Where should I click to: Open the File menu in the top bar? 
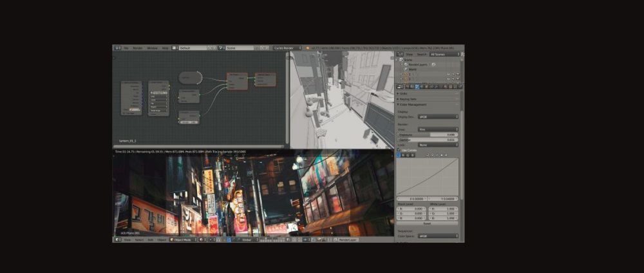pyautogui.click(x=126, y=48)
